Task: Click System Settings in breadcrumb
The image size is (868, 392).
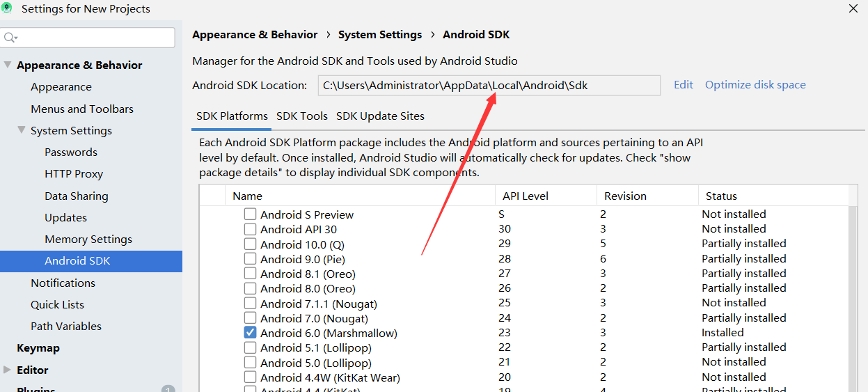Action: coord(380,35)
